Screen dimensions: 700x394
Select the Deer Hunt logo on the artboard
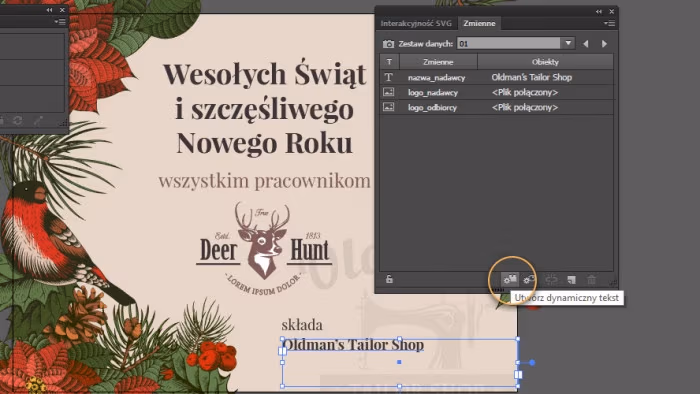[264, 248]
